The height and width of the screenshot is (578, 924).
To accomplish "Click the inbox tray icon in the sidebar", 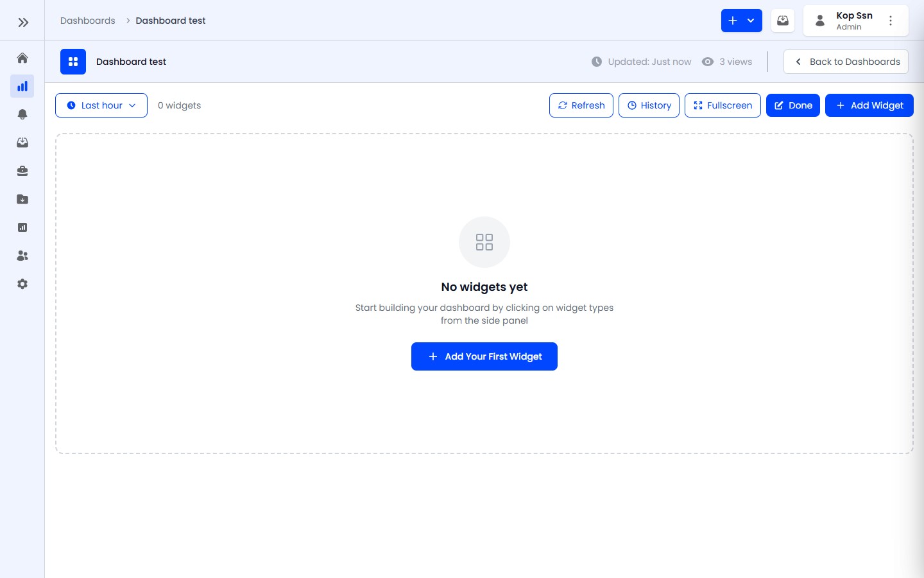I will pos(22,143).
